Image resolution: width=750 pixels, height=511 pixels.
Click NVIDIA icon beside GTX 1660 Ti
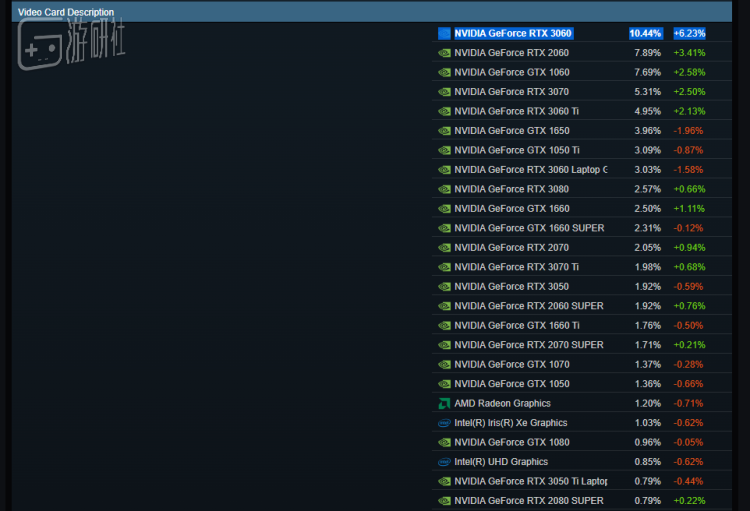(x=444, y=326)
